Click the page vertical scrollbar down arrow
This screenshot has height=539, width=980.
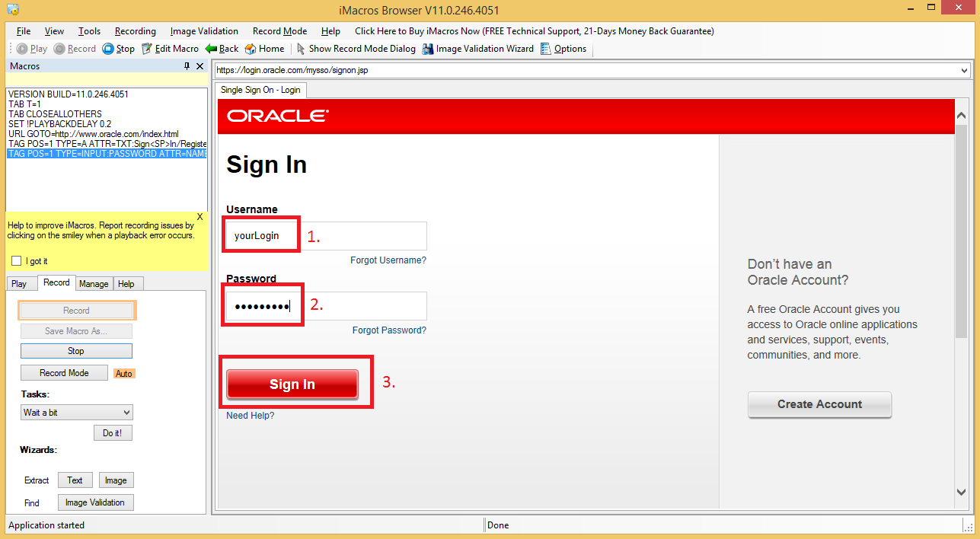tap(961, 492)
